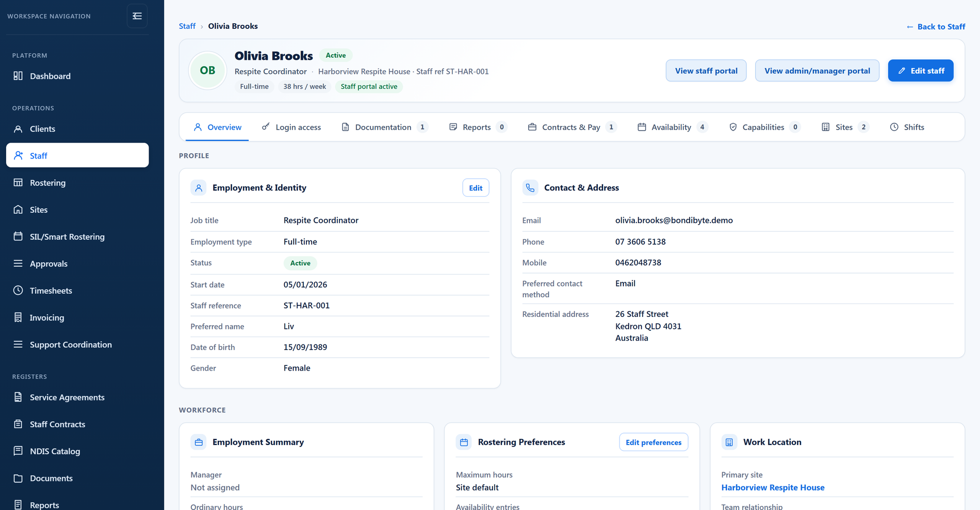Image resolution: width=980 pixels, height=510 pixels.
Task: Click the Support Coordination lines icon
Action: (x=18, y=344)
